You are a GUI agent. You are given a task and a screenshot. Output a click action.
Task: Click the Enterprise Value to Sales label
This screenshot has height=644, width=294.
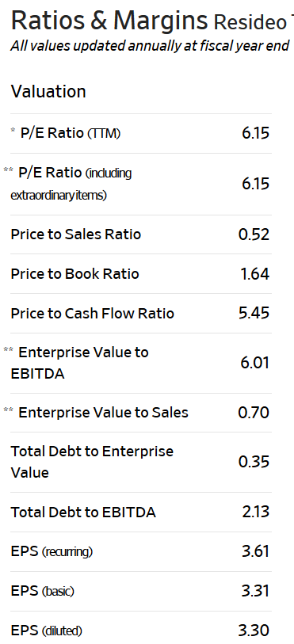pos(104,413)
